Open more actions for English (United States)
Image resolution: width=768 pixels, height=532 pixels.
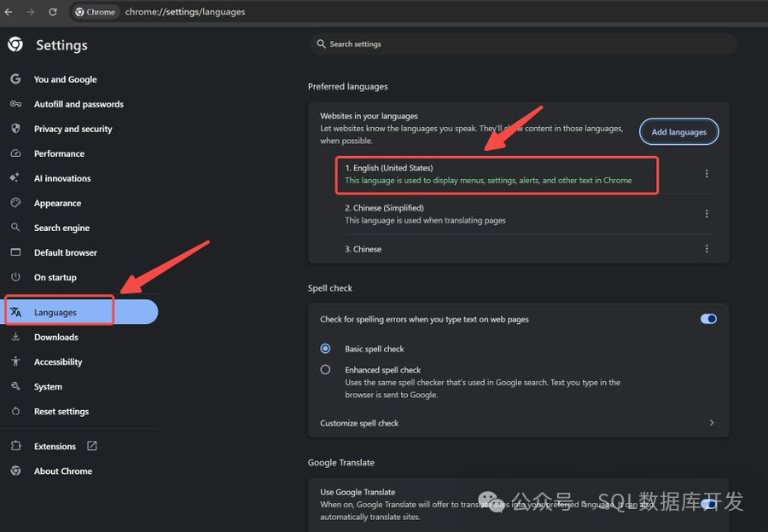click(707, 173)
